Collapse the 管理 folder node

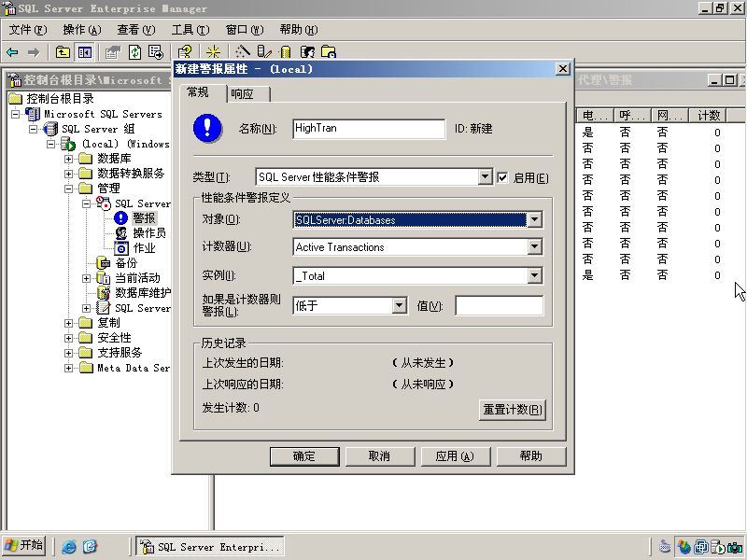click(68, 189)
